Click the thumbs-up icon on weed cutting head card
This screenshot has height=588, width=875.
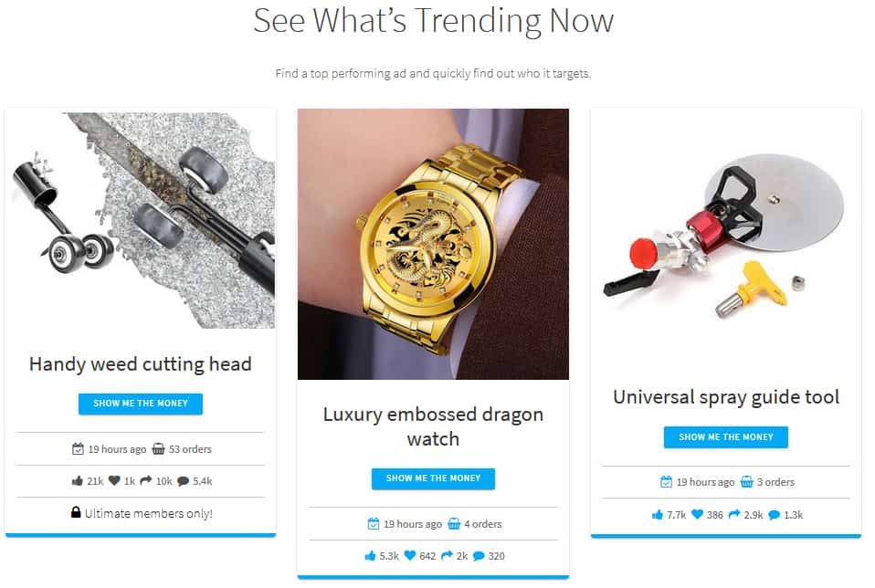coord(77,481)
